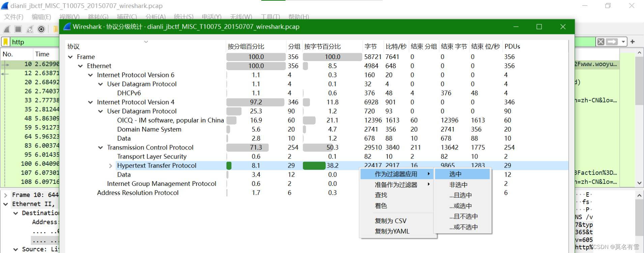
Task: Start packet capture with shark fin icon
Action: point(7,29)
